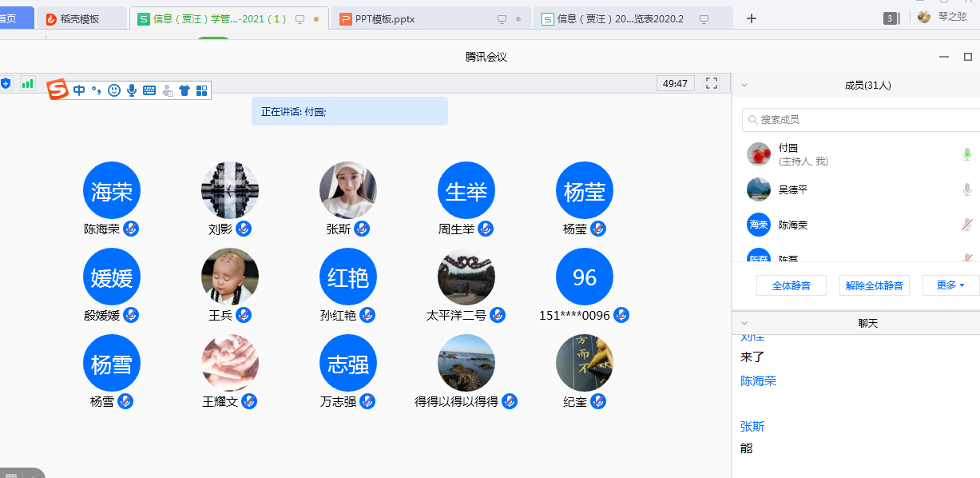Click the green network signal strength icon

click(28, 83)
